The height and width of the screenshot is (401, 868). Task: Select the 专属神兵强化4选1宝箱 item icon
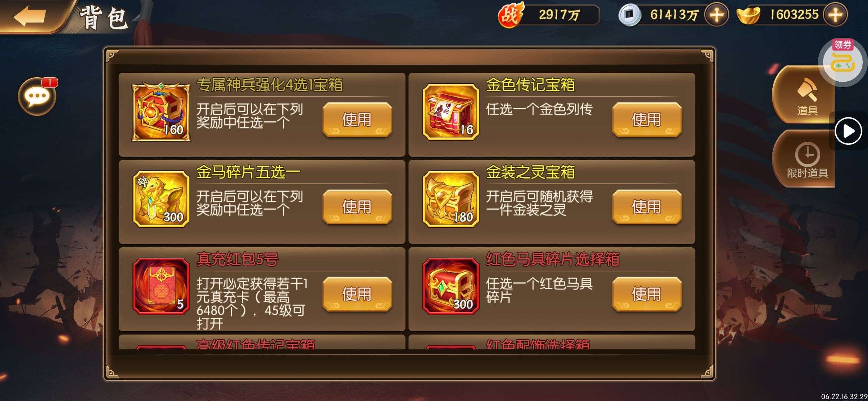[161, 112]
